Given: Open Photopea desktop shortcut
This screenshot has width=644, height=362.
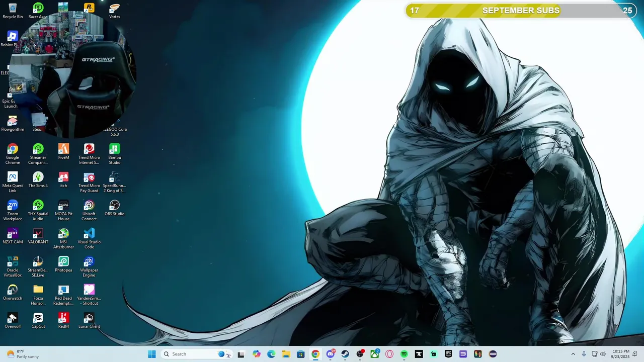Looking at the screenshot, I should [63, 264].
